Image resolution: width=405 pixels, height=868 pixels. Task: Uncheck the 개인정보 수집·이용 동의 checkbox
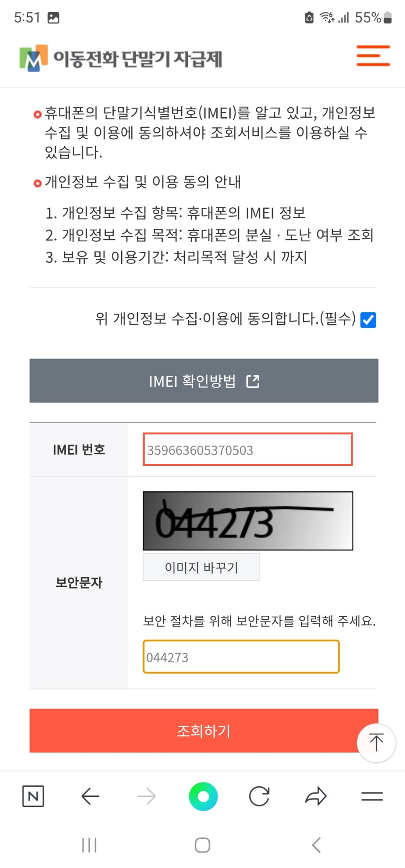(x=369, y=320)
